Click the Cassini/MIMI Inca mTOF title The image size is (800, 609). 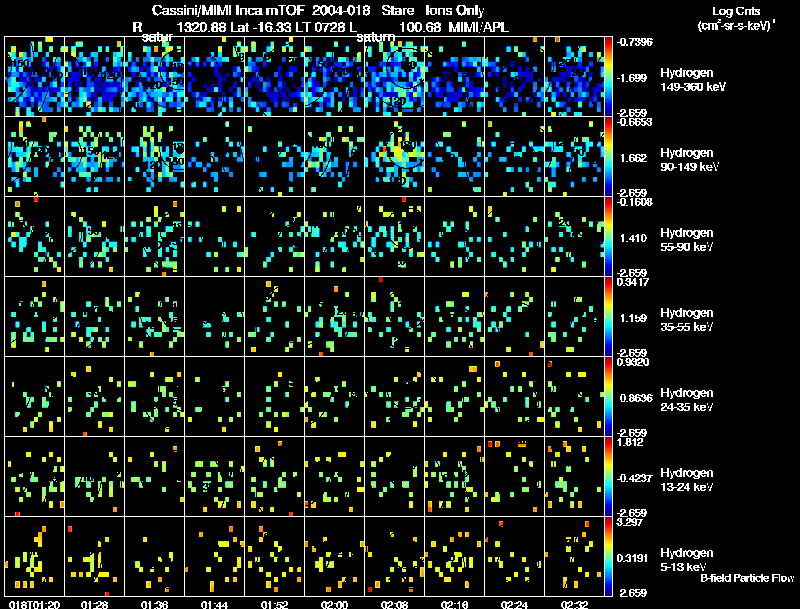coord(228,10)
